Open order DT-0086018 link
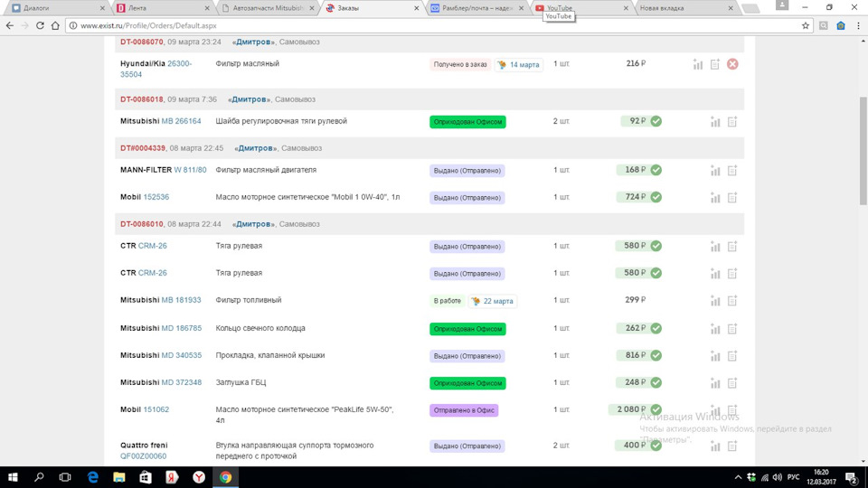 pos(142,99)
